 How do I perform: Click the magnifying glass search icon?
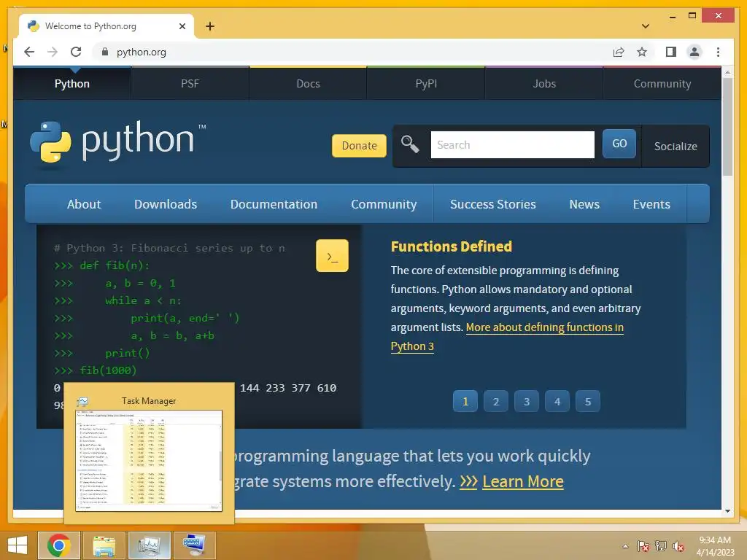click(x=410, y=144)
